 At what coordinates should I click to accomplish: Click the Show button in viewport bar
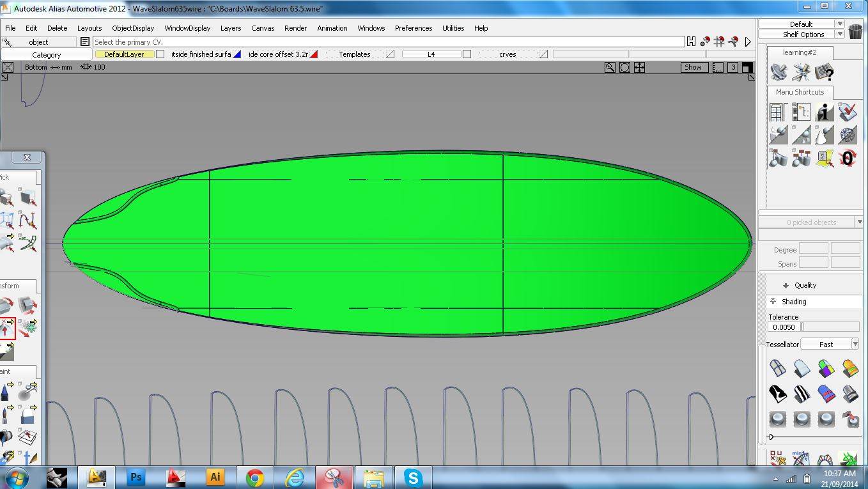coord(693,67)
